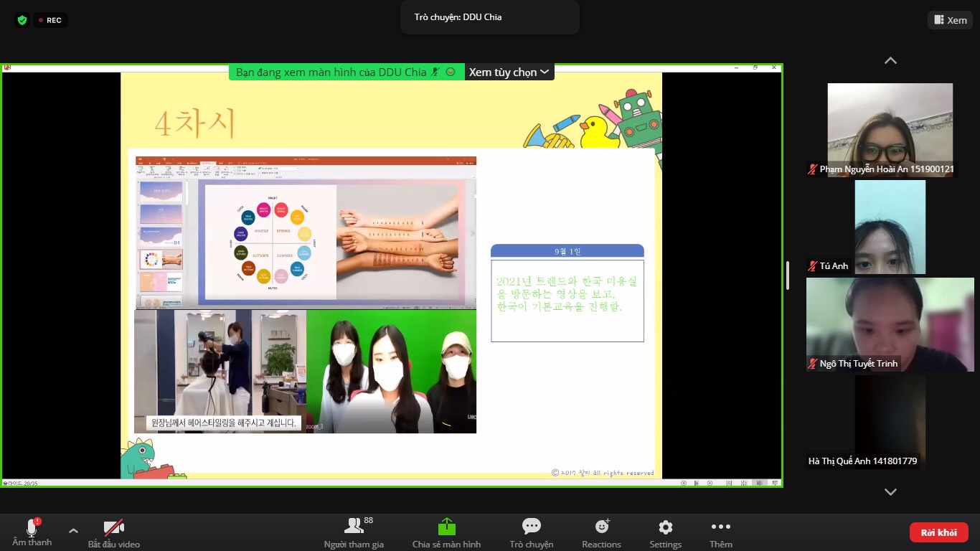Open the Xem tùy chọn dropdown

click(x=509, y=72)
